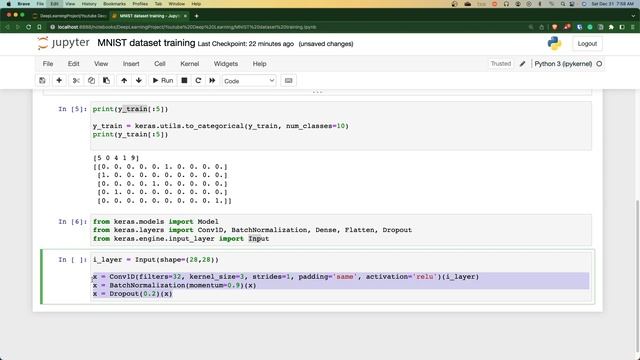Restart the kernel with circular arrow icon

tap(198, 80)
